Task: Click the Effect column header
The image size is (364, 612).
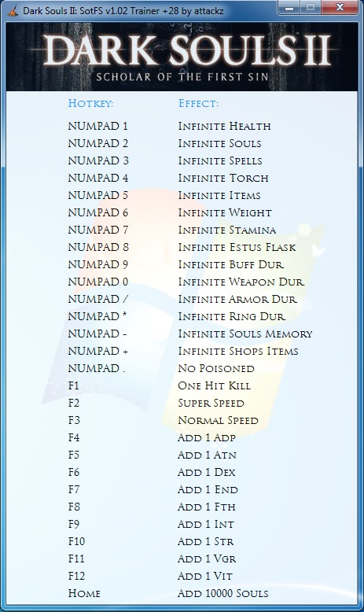Action: point(198,103)
